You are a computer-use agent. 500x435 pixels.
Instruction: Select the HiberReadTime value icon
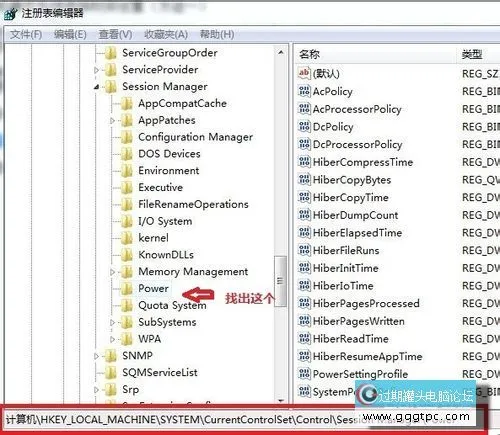304,338
